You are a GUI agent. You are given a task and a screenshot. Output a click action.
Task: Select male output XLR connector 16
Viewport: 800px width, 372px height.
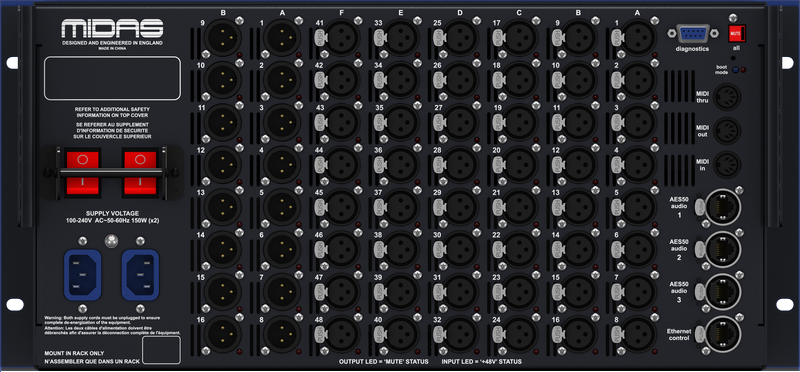(223, 335)
